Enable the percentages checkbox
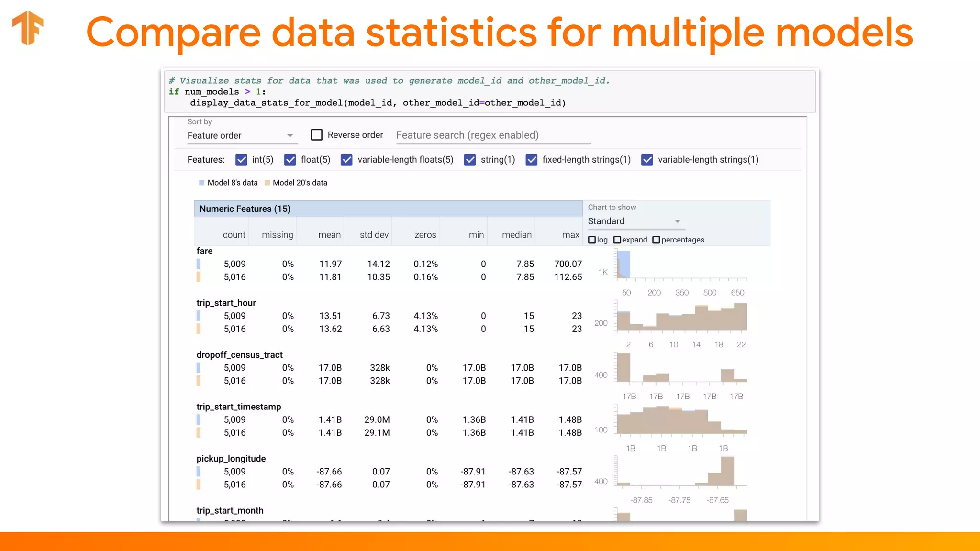The width and height of the screenshot is (980, 551). click(656, 240)
